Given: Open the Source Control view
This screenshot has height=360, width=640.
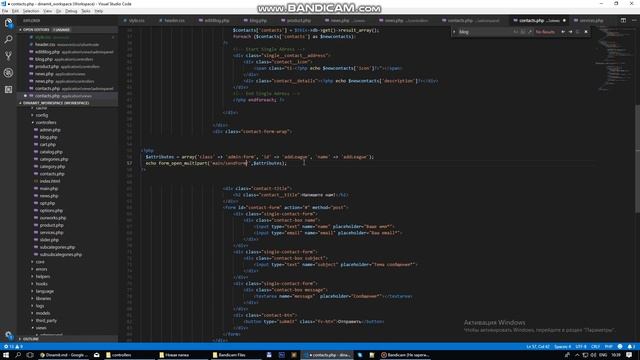Looking at the screenshot, I should pyautogui.click(x=8, y=56).
